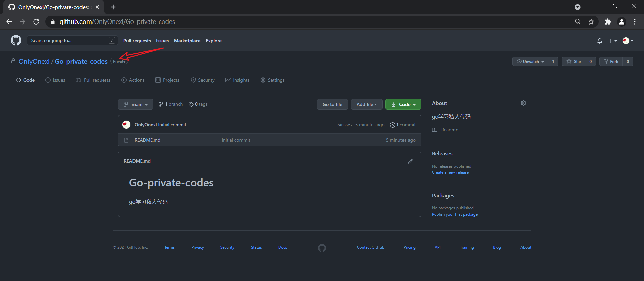
Task: Open the Chrome extensions puzzle icon
Action: (608, 21)
